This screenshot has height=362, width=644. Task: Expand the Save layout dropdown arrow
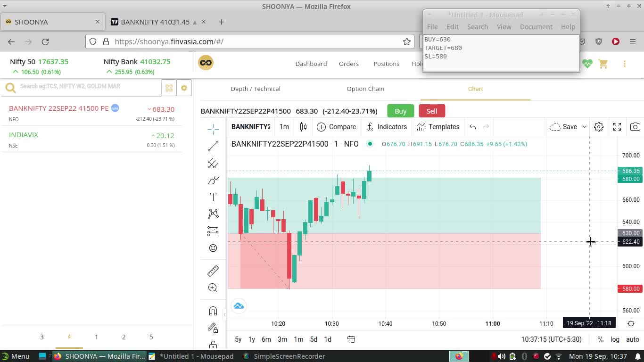(x=584, y=127)
